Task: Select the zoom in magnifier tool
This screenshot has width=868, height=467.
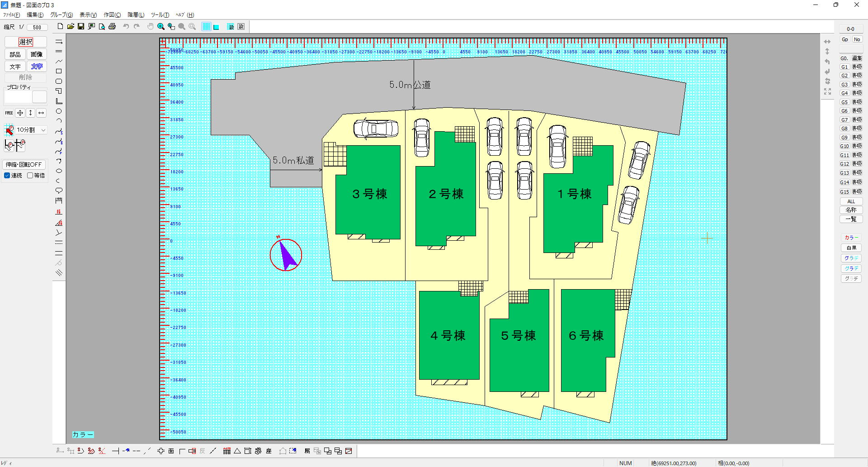Action: click(160, 27)
